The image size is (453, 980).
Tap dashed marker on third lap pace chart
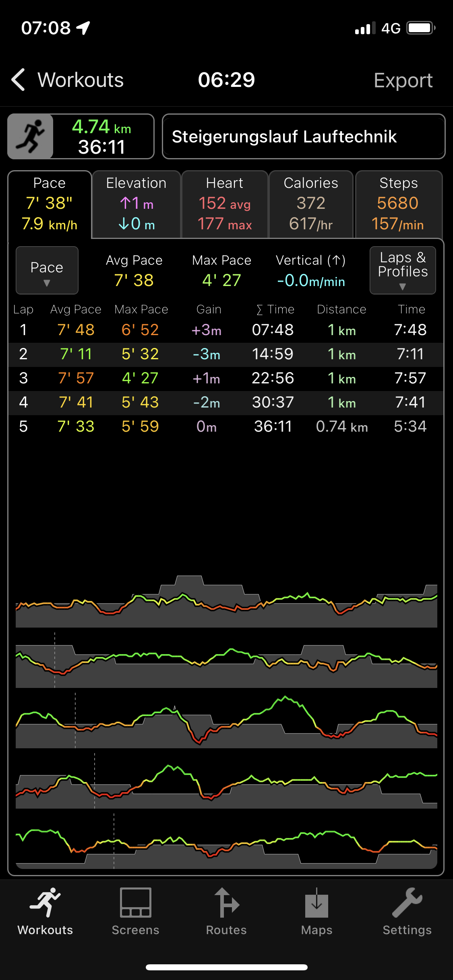[x=75, y=720]
